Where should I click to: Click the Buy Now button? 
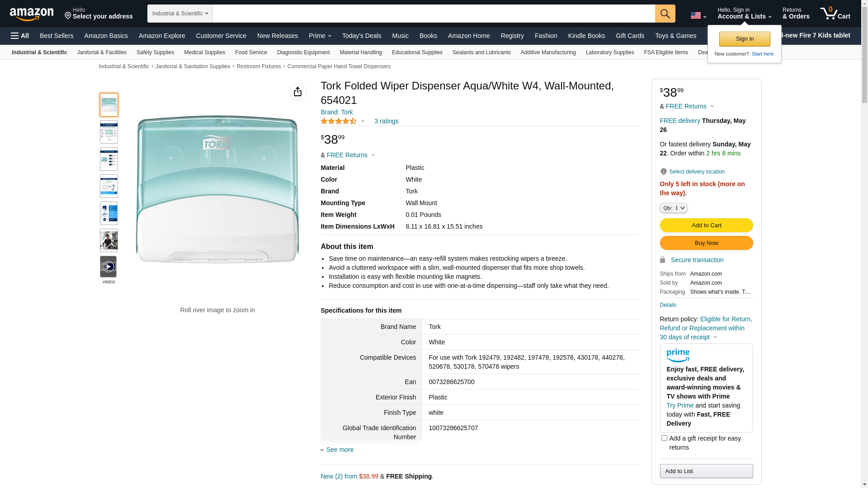point(706,243)
